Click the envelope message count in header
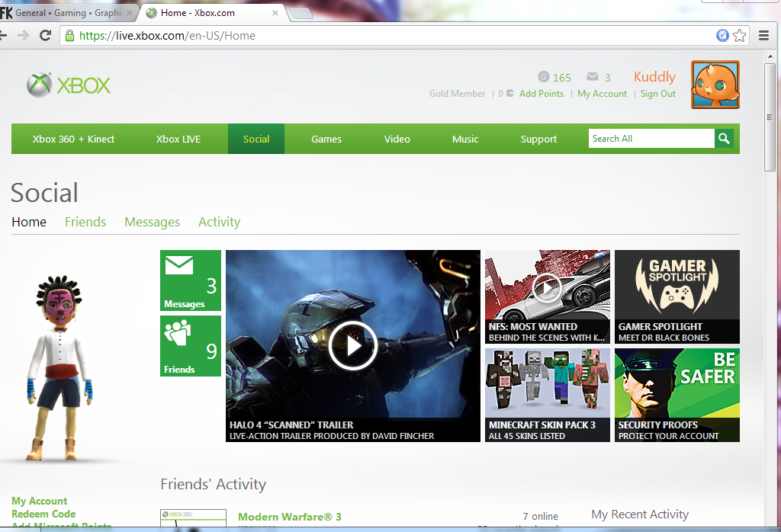Screen dimensions: 781x532 tap(598, 77)
